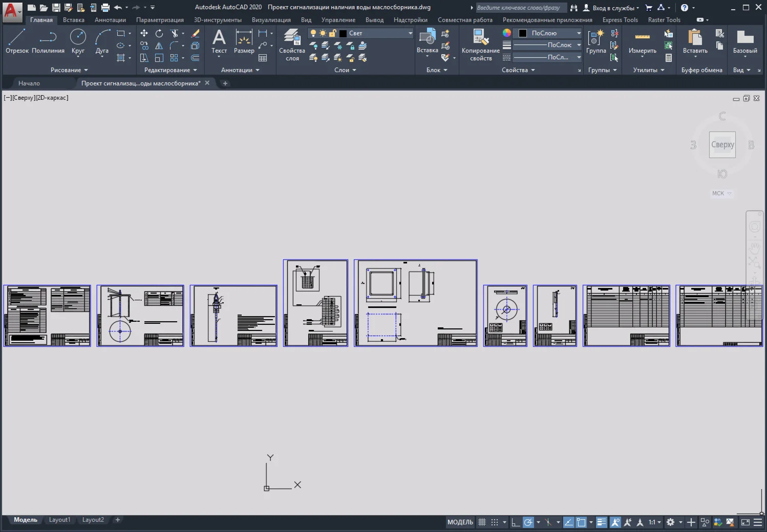Click the first drawing sheet thumbnail

pos(47,316)
